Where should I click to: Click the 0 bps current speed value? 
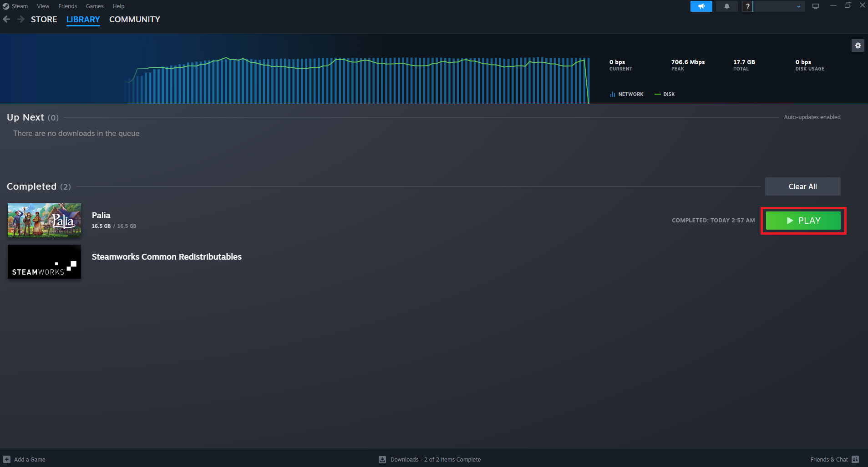point(617,62)
